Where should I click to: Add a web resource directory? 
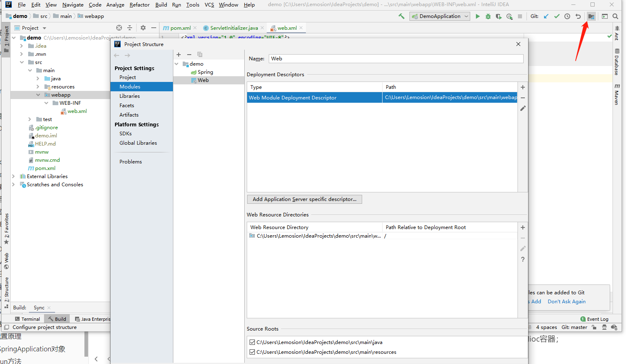coord(523,227)
